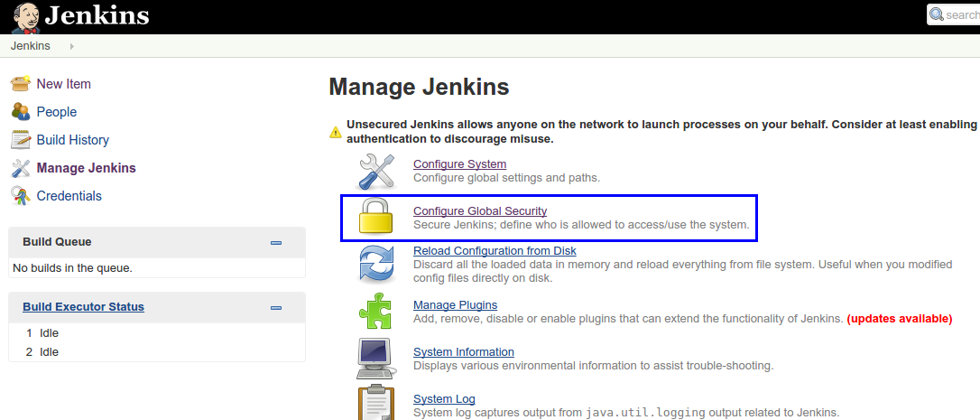Open the System Log link

[444, 398]
